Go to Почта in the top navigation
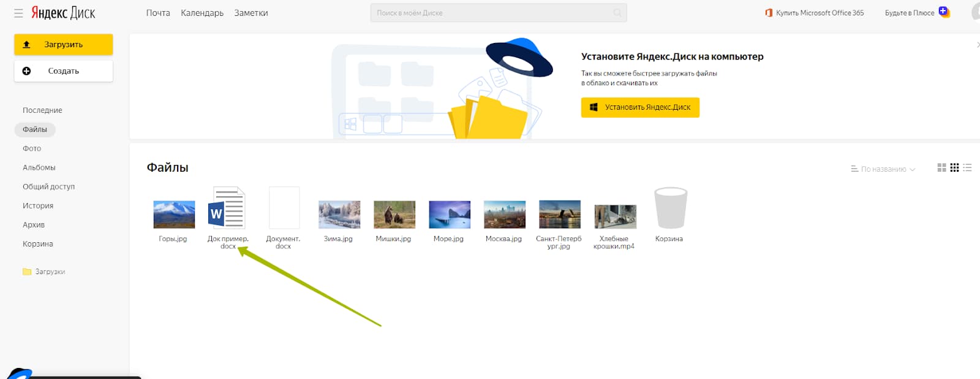Image resolution: width=980 pixels, height=379 pixels. 158,13
